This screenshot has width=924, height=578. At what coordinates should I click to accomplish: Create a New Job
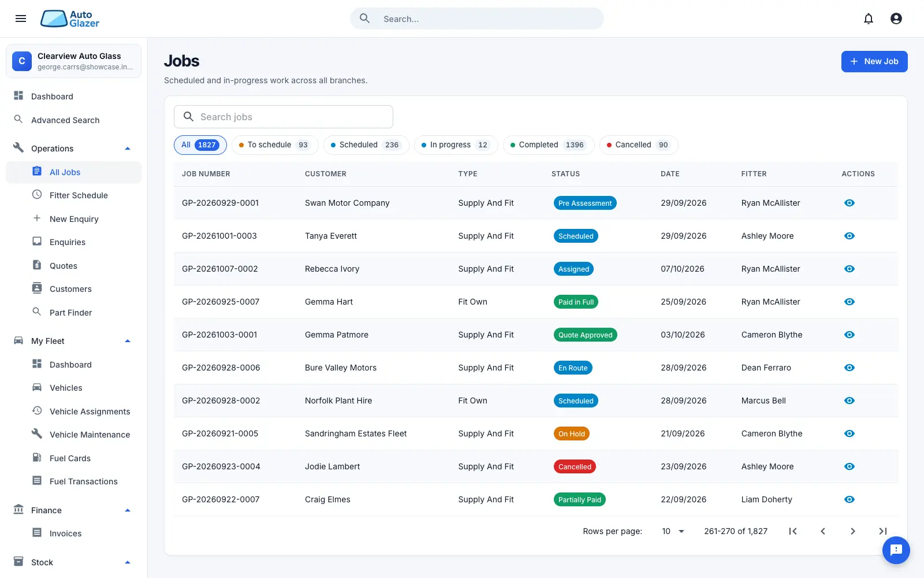(x=874, y=61)
